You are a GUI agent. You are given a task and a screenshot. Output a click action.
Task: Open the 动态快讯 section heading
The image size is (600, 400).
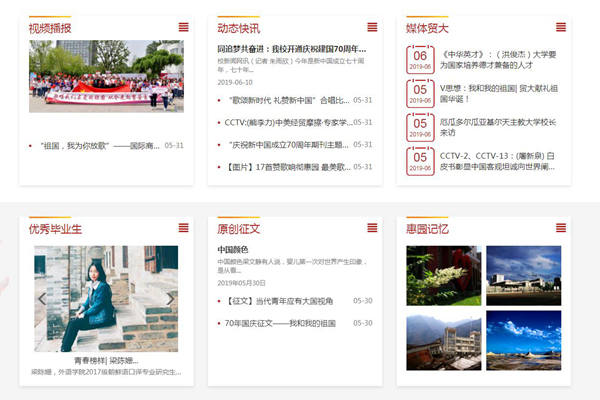[x=238, y=28]
